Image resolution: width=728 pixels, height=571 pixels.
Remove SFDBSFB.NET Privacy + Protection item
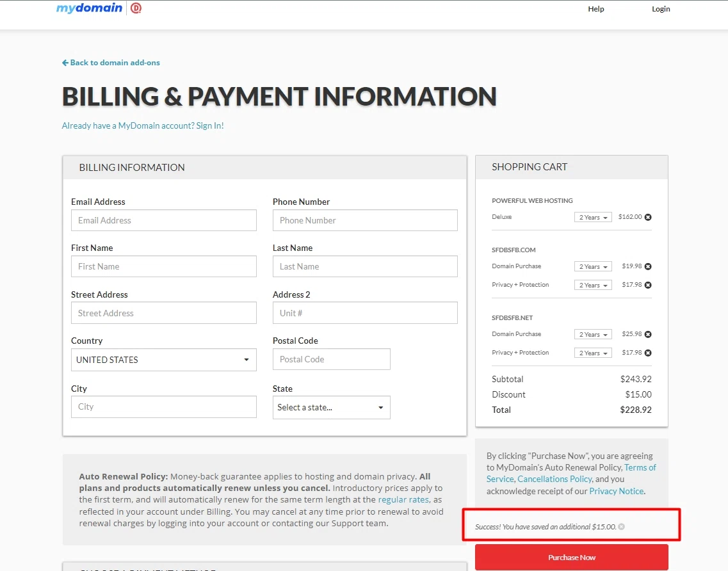pyautogui.click(x=648, y=353)
